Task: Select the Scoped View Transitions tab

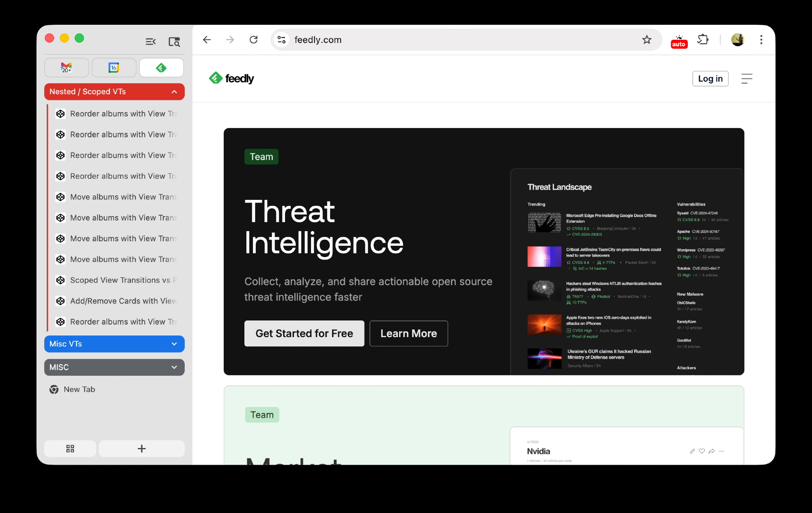Action: click(120, 280)
